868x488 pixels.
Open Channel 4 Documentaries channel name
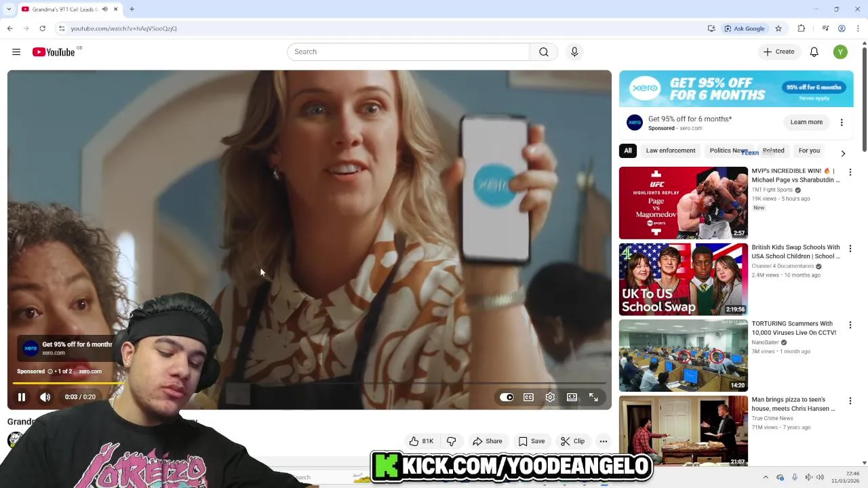click(x=783, y=266)
